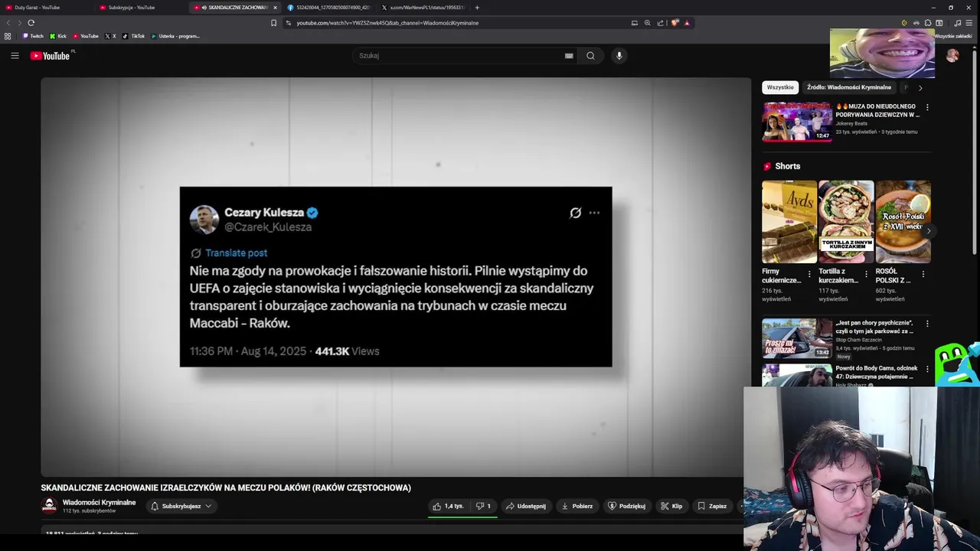Expand the Subskrybujesz notification dropdown
Viewport: 980px width, 551px height.
pyautogui.click(x=181, y=506)
